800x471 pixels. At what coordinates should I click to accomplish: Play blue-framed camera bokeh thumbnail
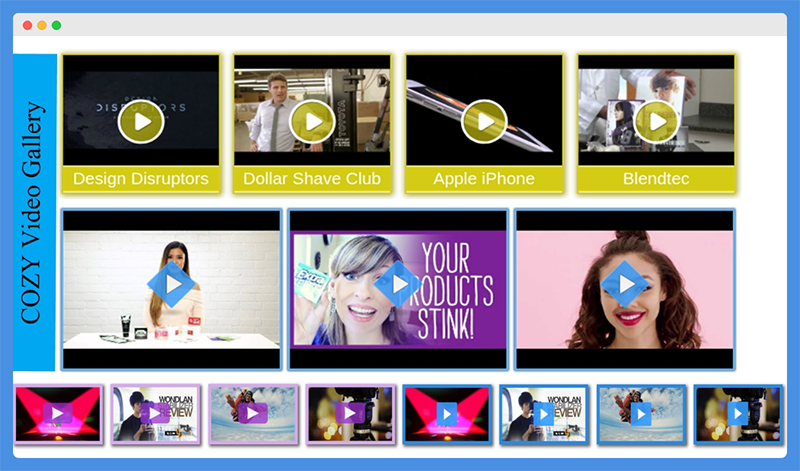tap(738, 414)
